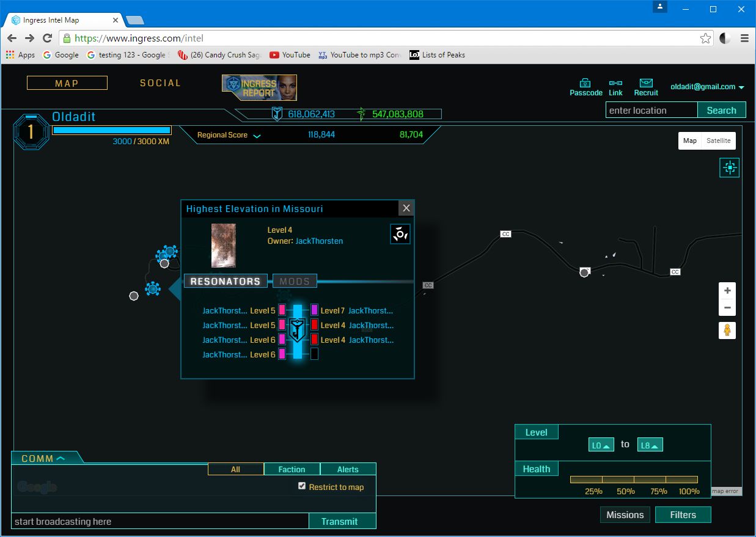This screenshot has width=756, height=537.
Task: Open the L0 minimum level dropdown
Action: coord(601,445)
